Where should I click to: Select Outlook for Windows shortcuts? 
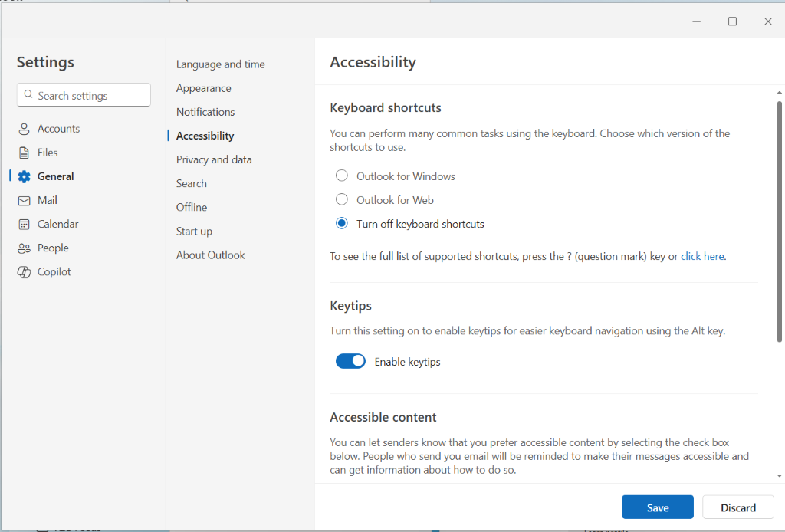(x=342, y=176)
